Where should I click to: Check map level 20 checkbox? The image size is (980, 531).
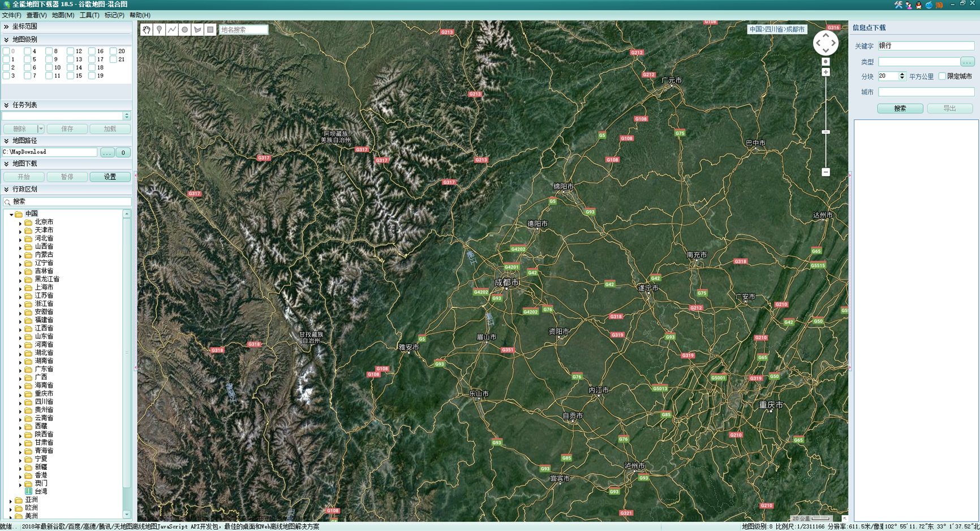tap(113, 51)
